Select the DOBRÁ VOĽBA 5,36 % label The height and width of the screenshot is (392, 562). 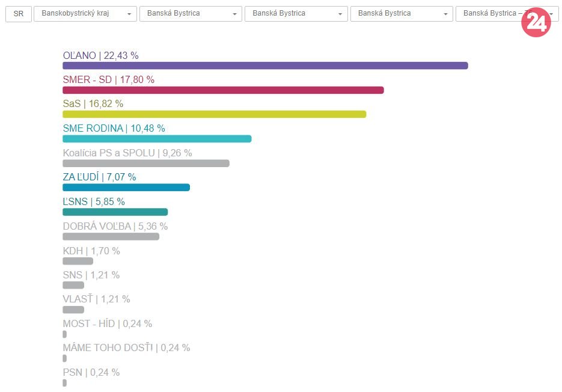[115, 226]
